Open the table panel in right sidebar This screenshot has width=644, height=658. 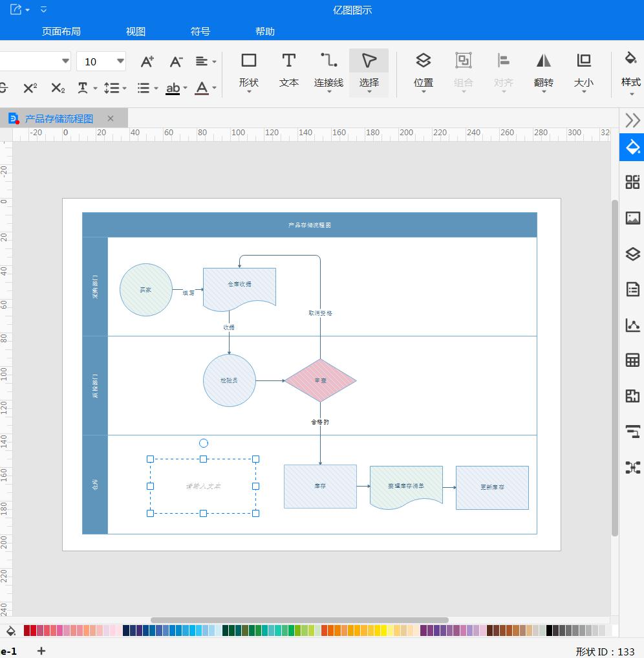(x=632, y=360)
